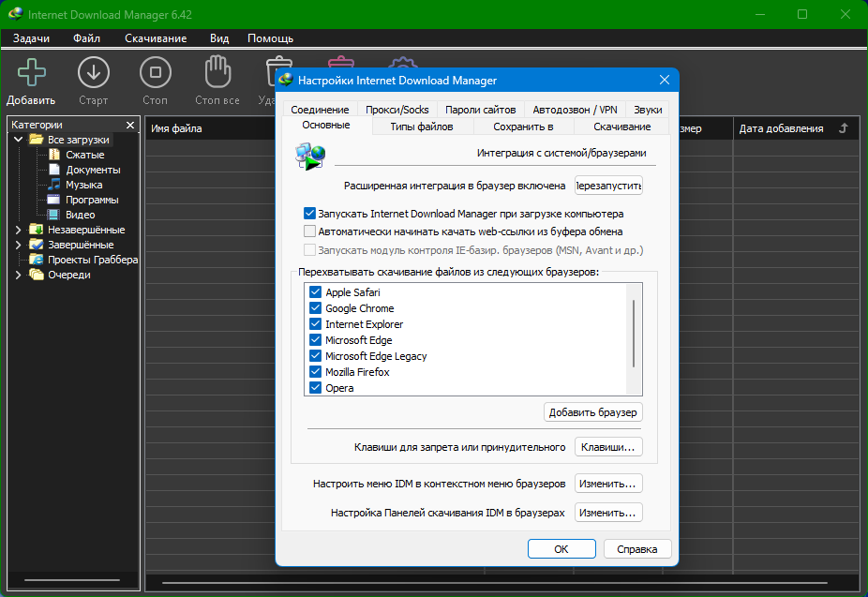Uncheck Google Chrome in browser list

click(x=315, y=308)
